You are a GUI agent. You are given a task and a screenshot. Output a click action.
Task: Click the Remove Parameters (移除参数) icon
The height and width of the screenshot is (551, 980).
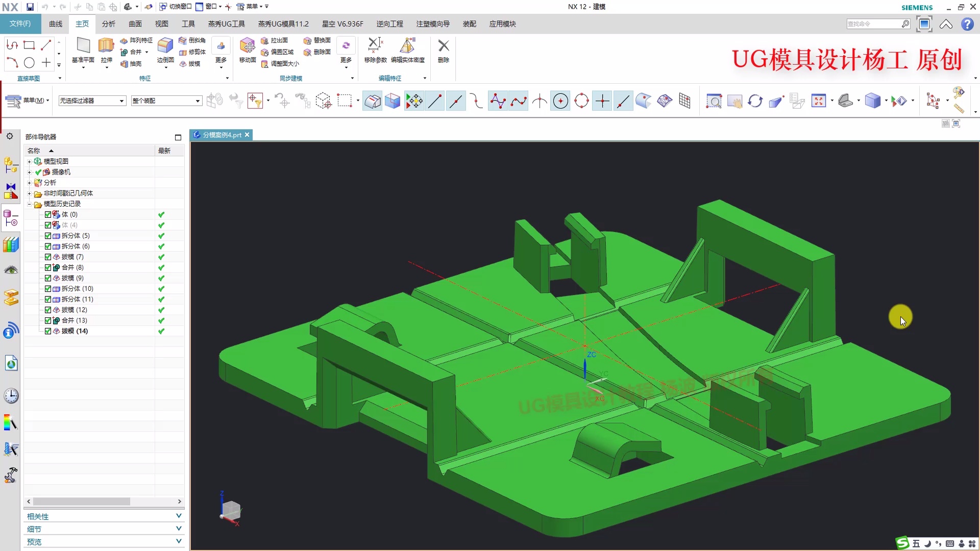tap(375, 46)
